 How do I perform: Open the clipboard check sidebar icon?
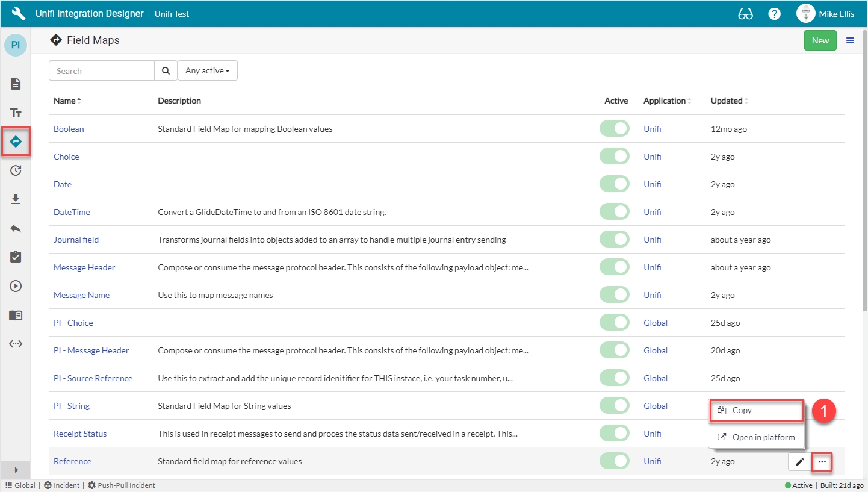[x=16, y=257]
